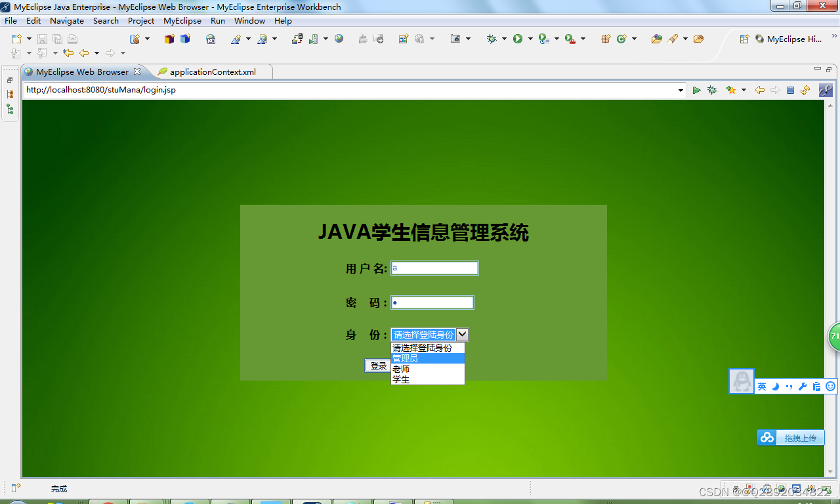The image size is (840, 504).
Task: Click the Search flashlight toolbar icon
Action: point(673,39)
